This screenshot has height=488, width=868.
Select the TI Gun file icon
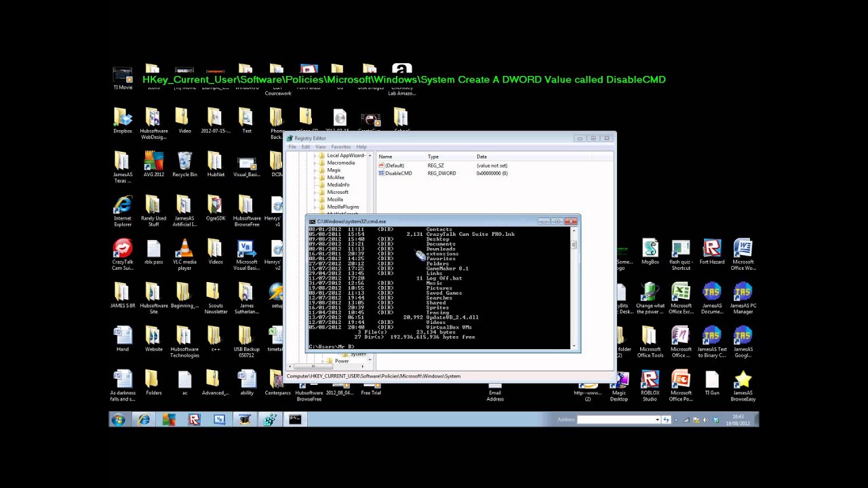[712, 382]
